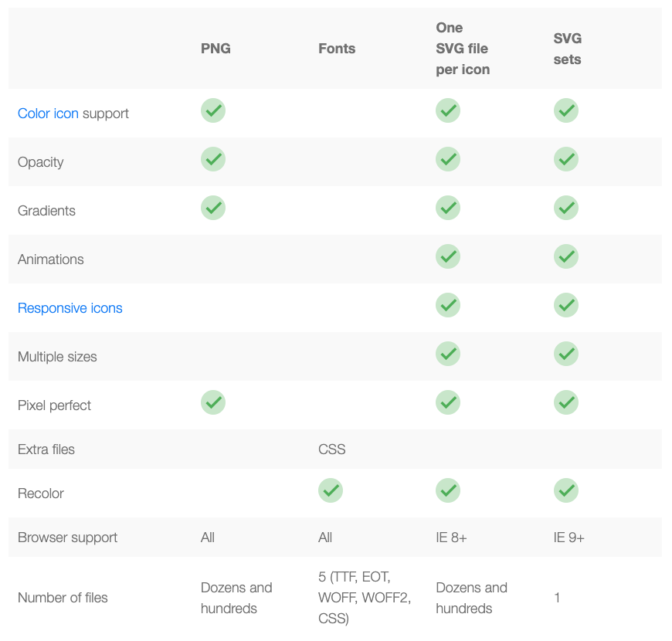Click One SVG file checkmark for Animations
The image size is (672, 641).
448,256
